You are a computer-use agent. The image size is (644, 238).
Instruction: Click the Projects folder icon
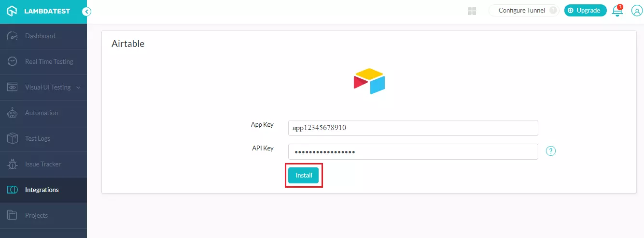click(x=13, y=215)
